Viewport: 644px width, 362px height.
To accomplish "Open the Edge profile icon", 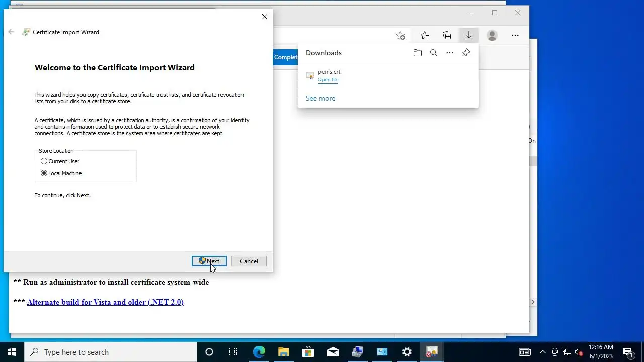I will [x=492, y=35].
